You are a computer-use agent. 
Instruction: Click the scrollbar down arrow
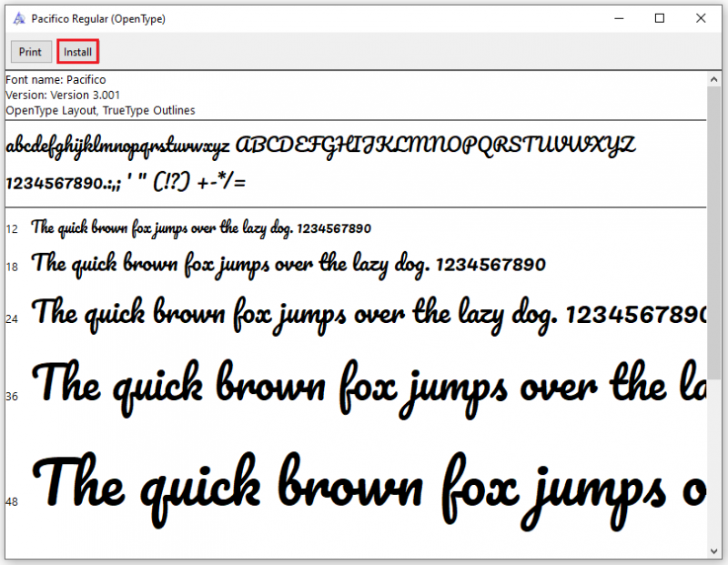[713, 551]
